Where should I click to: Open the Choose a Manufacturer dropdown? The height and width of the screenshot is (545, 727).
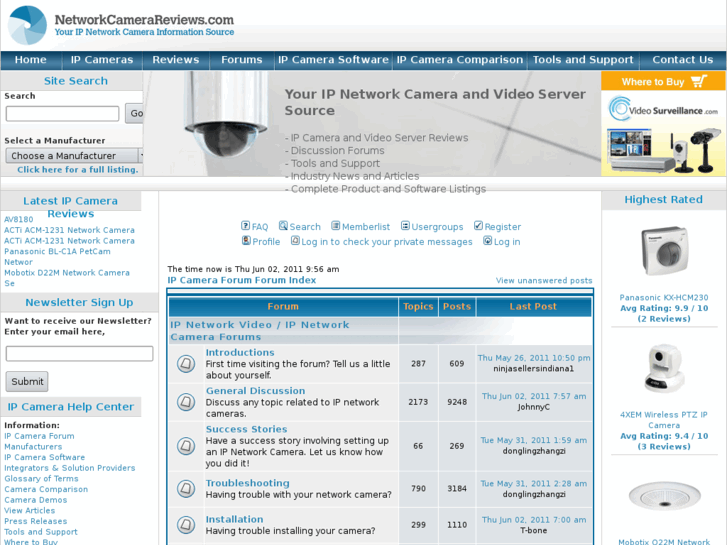tap(74, 156)
